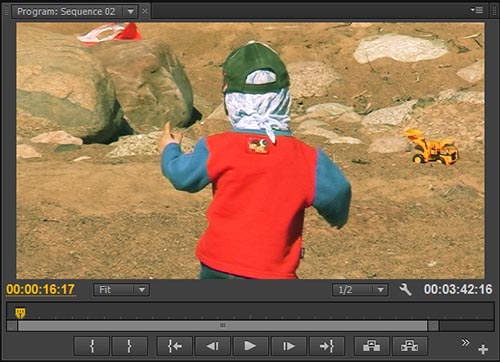The image size is (500, 362).
Task: Click the yellow playhead marker
Action: pos(20,313)
